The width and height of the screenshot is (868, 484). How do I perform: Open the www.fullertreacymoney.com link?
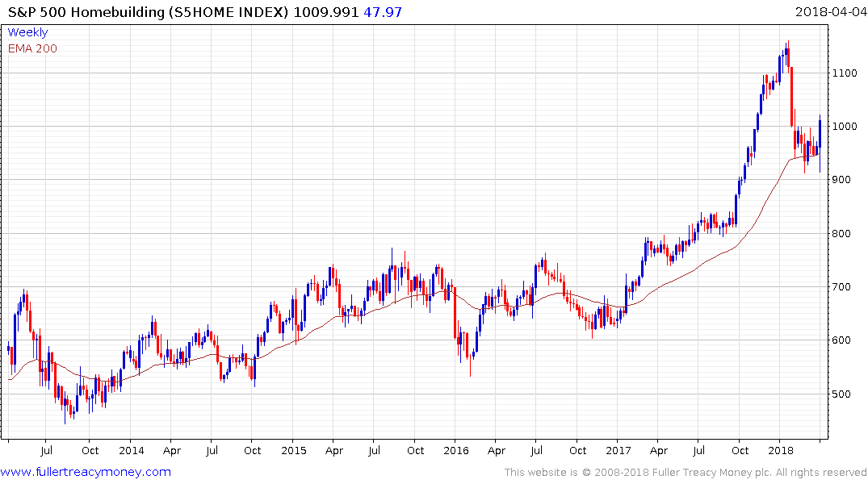[86, 472]
